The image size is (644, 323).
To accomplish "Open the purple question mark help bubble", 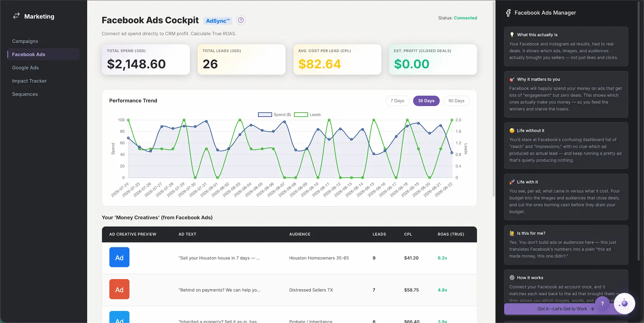I will (x=602, y=303).
